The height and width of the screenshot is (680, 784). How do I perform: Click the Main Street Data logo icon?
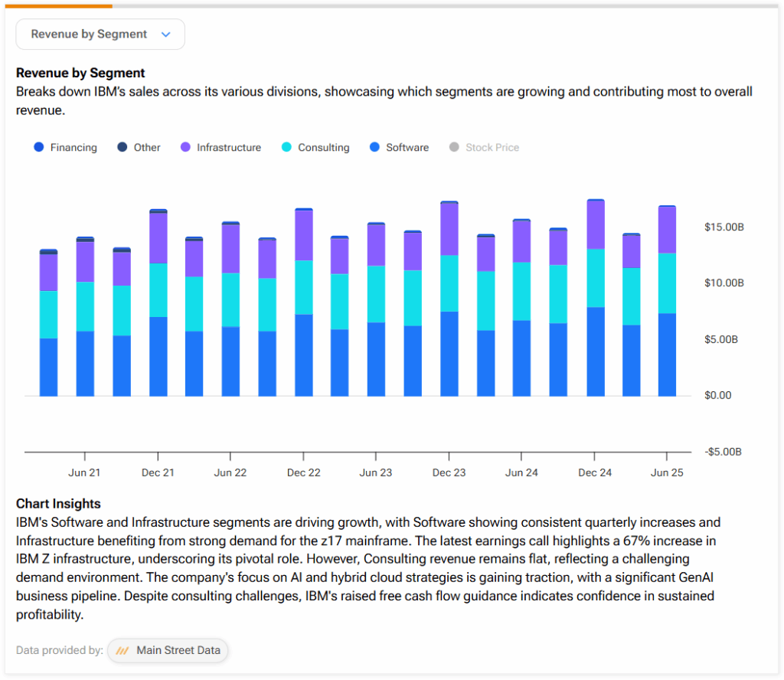pyautogui.click(x=122, y=651)
